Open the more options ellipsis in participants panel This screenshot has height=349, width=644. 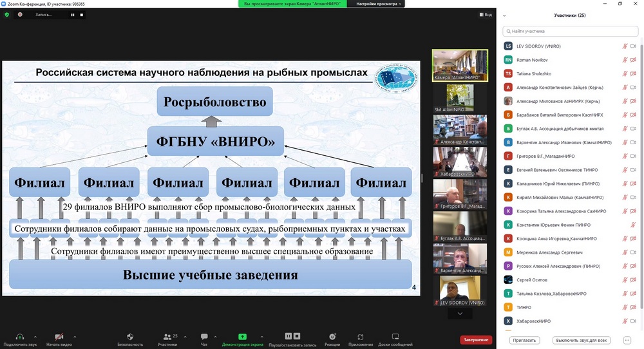tap(627, 341)
